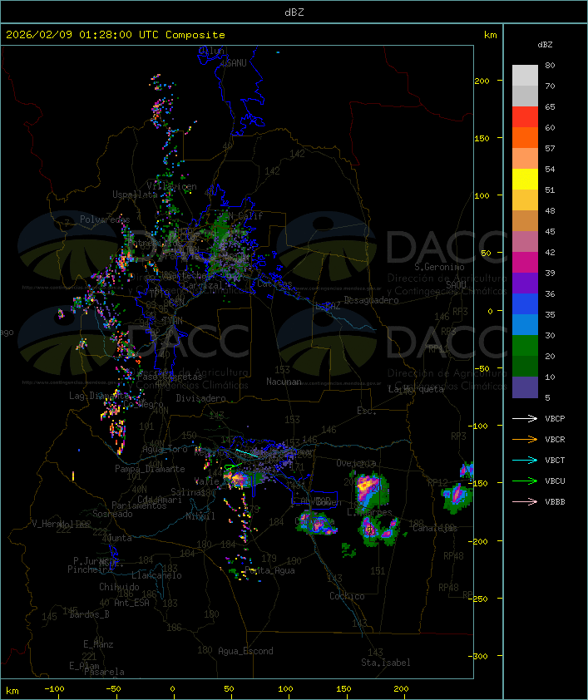Image resolution: width=588 pixels, height=700 pixels.
Task: Pick the amber 48-51 dBZ swatch
Action: (x=525, y=200)
